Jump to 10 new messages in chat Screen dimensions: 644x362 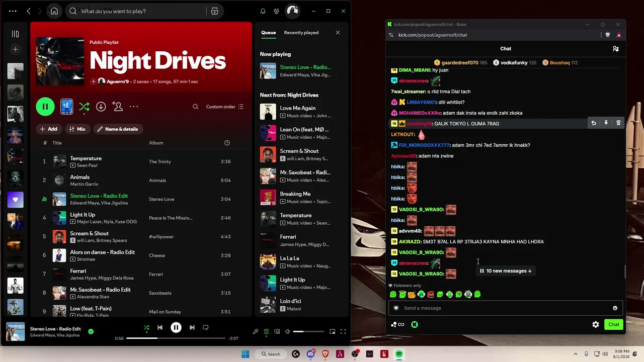[506, 270]
